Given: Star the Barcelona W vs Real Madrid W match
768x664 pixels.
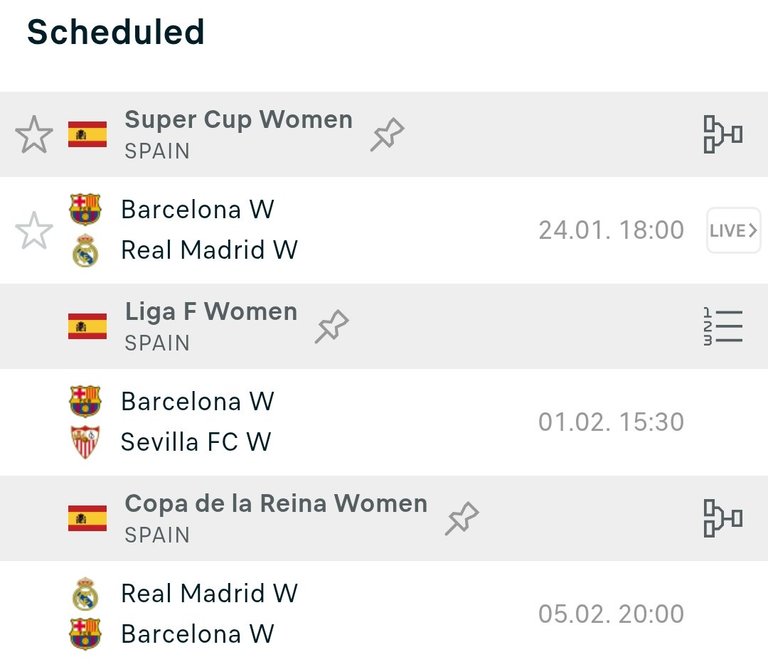Looking at the screenshot, I should click(x=34, y=231).
